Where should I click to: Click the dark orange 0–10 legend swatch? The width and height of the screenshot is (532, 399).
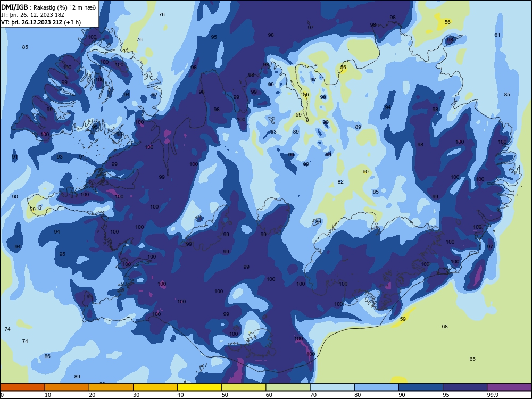[x=22, y=387]
